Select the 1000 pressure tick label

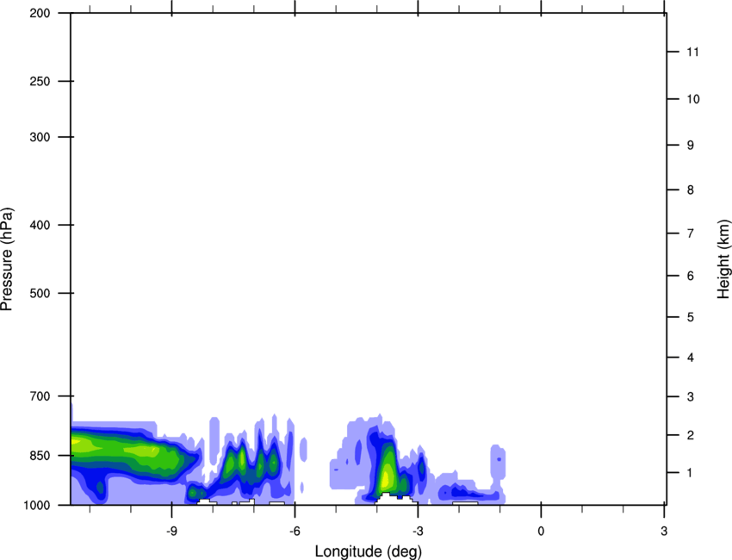36,506
